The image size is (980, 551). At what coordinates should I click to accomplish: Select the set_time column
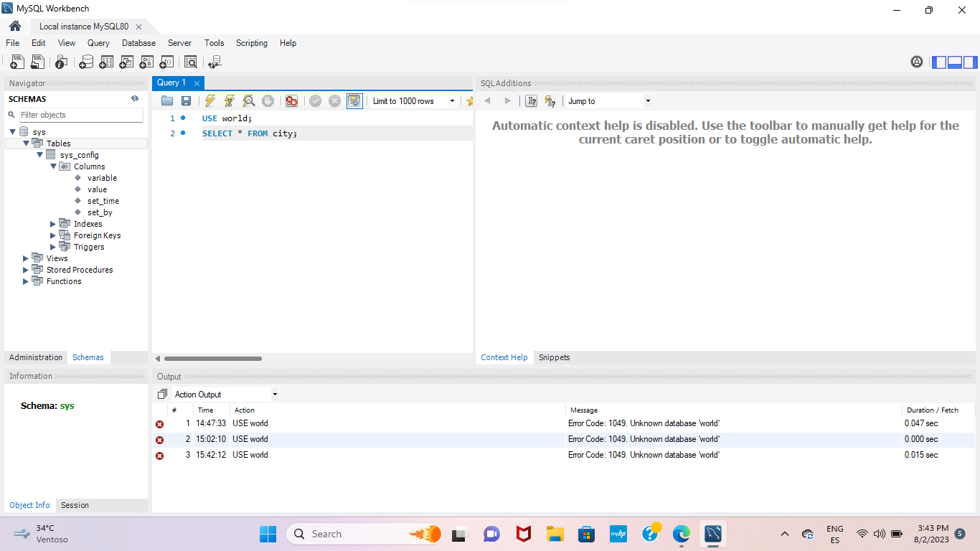coord(103,201)
